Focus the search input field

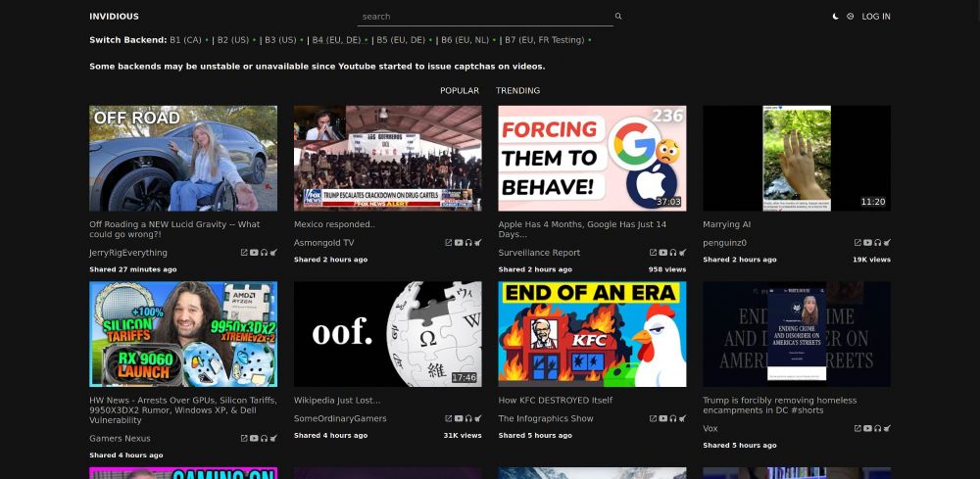click(486, 17)
